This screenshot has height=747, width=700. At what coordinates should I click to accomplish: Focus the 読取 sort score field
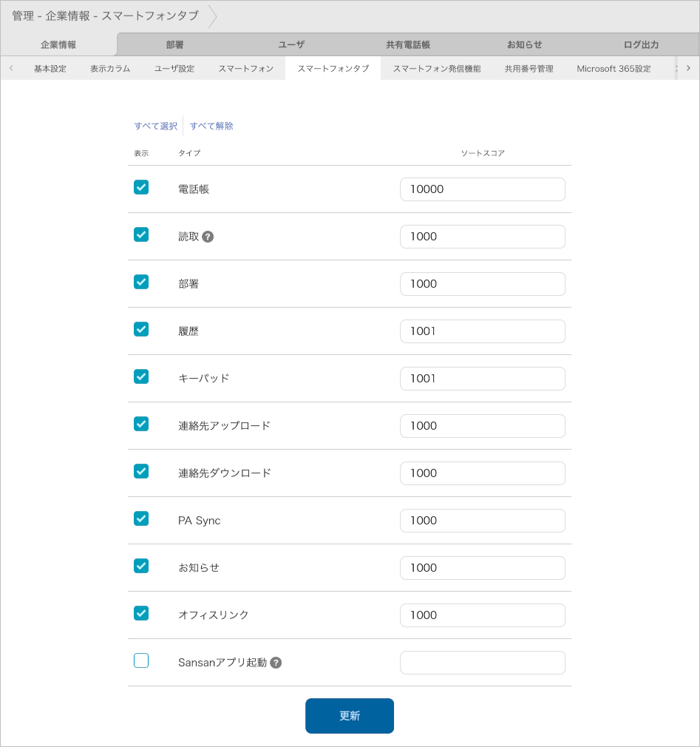[483, 237]
